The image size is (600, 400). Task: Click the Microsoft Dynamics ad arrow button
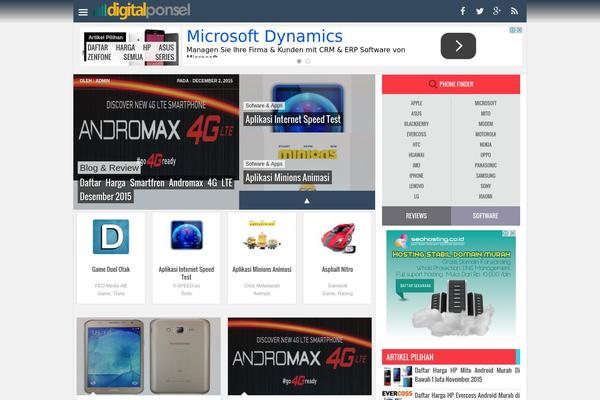(458, 46)
